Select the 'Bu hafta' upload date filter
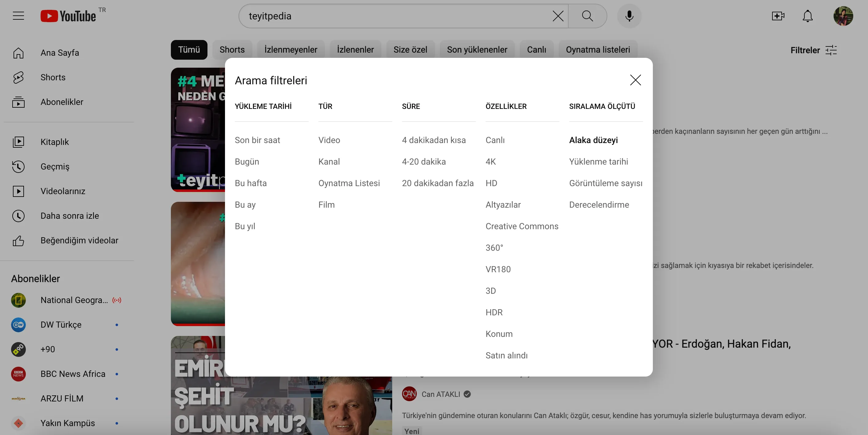 (251, 183)
